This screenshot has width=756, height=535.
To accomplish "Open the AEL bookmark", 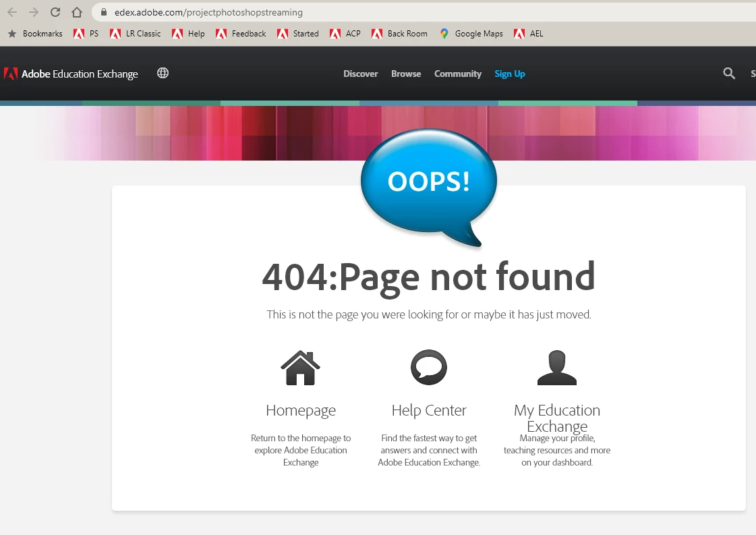I will pyautogui.click(x=529, y=33).
